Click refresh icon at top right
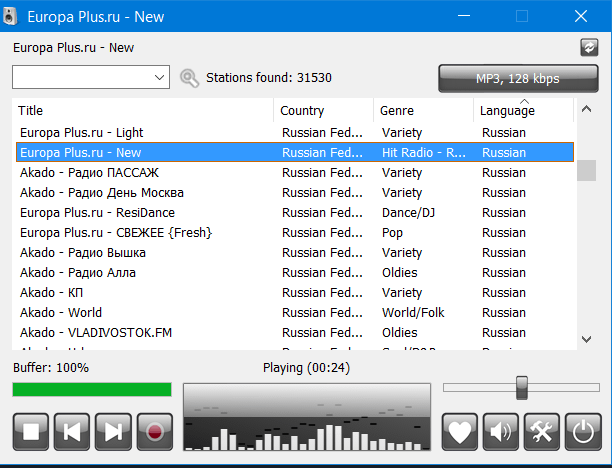This screenshot has width=612, height=468. [x=588, y=48]
